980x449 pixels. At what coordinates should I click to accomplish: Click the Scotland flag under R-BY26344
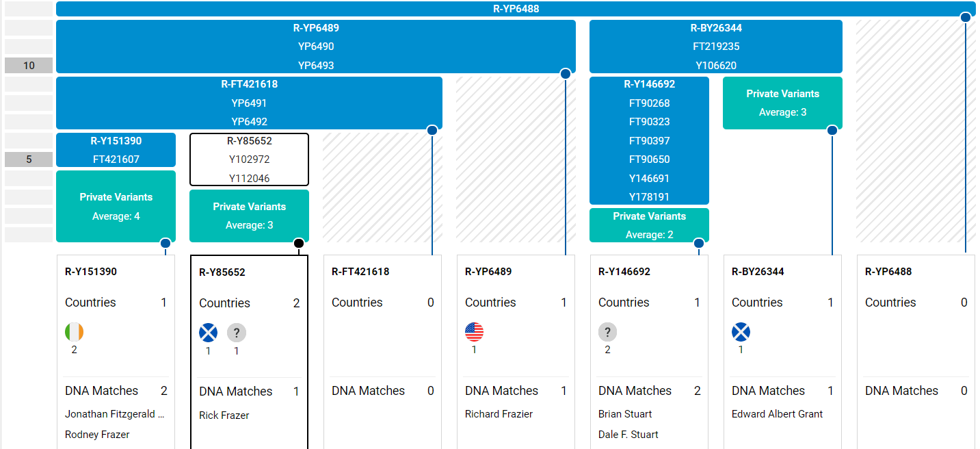(741, 332)
